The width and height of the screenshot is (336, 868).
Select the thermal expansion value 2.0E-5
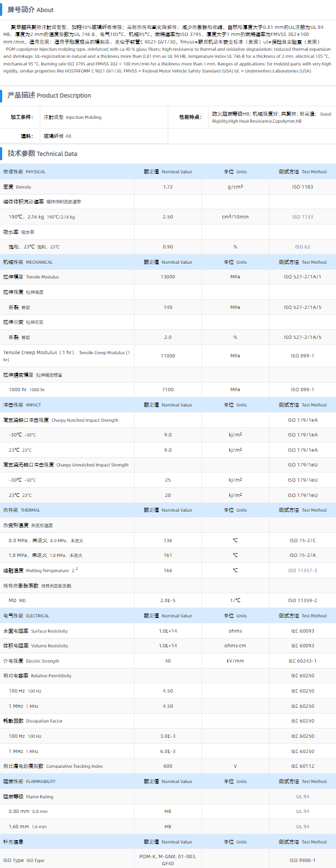[168, 600]
